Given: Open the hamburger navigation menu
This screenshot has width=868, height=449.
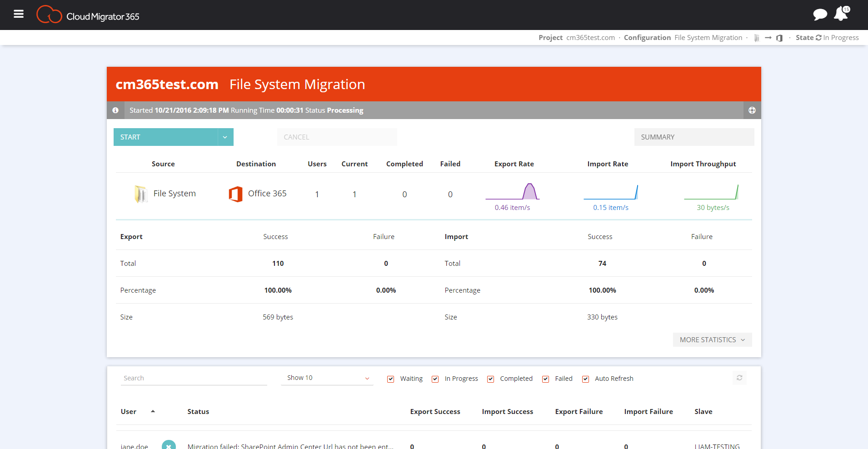Looking at the screenshot, I should click(19, 14).
